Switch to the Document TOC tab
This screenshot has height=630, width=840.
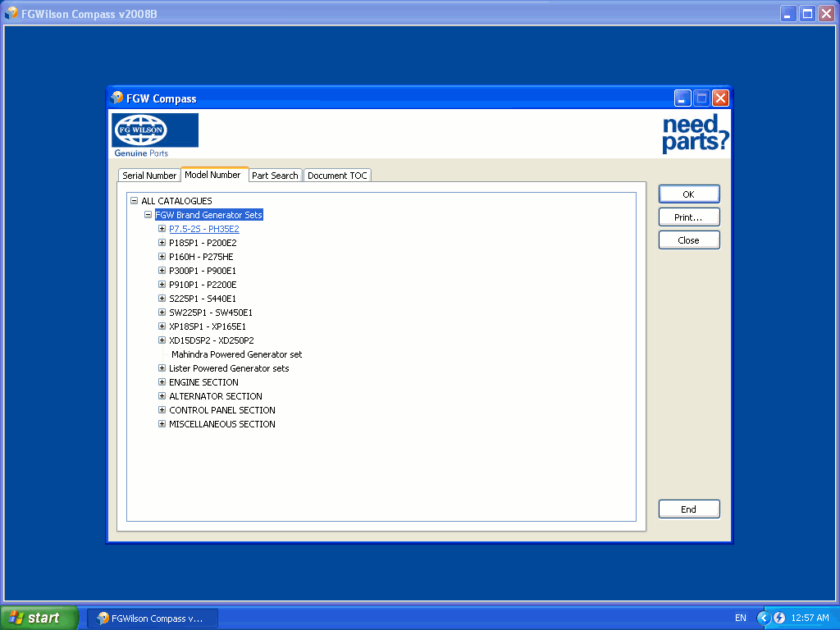coord(337,176)
